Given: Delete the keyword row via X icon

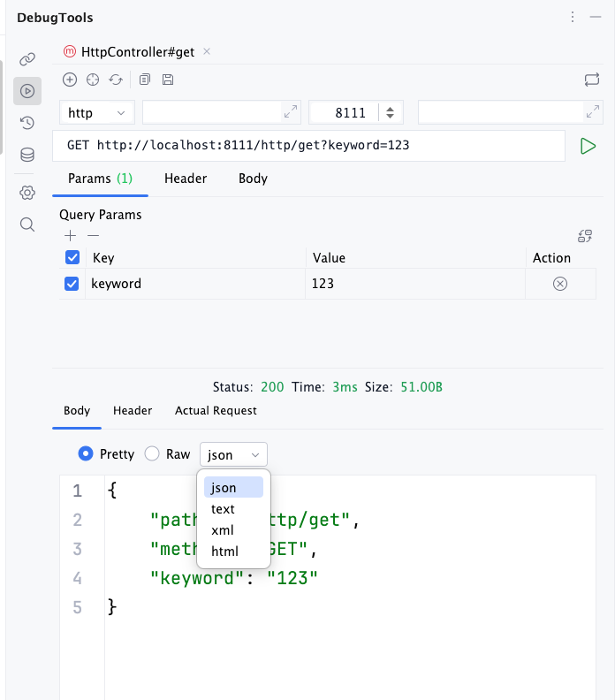Looking at the screenshot, I should [x=560, y=284].
